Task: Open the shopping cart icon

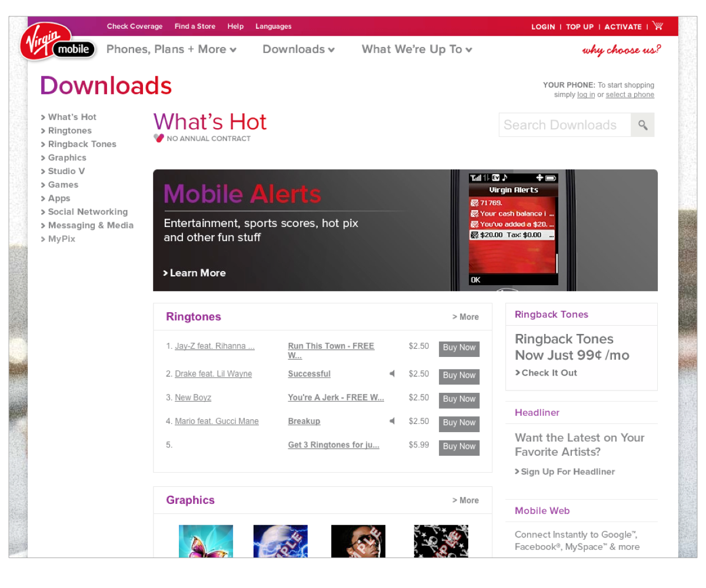Action: pyautogui.click(x=657, y=26)
